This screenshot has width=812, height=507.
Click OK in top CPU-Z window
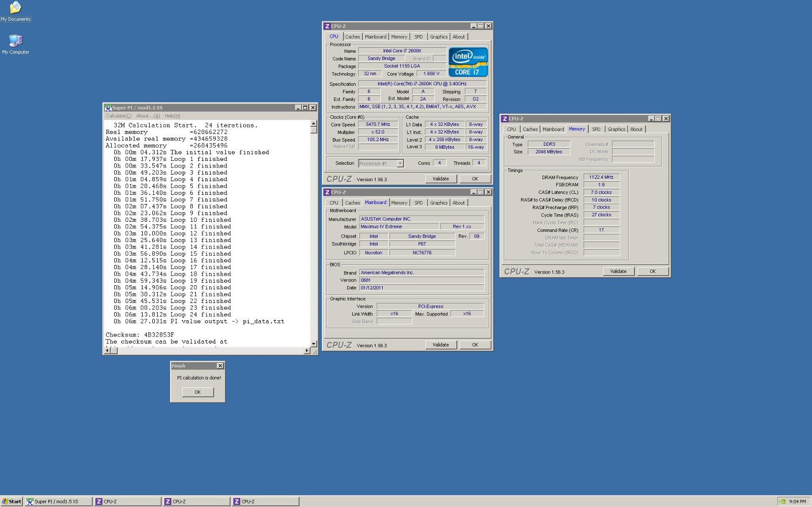[x=475, y=179]
